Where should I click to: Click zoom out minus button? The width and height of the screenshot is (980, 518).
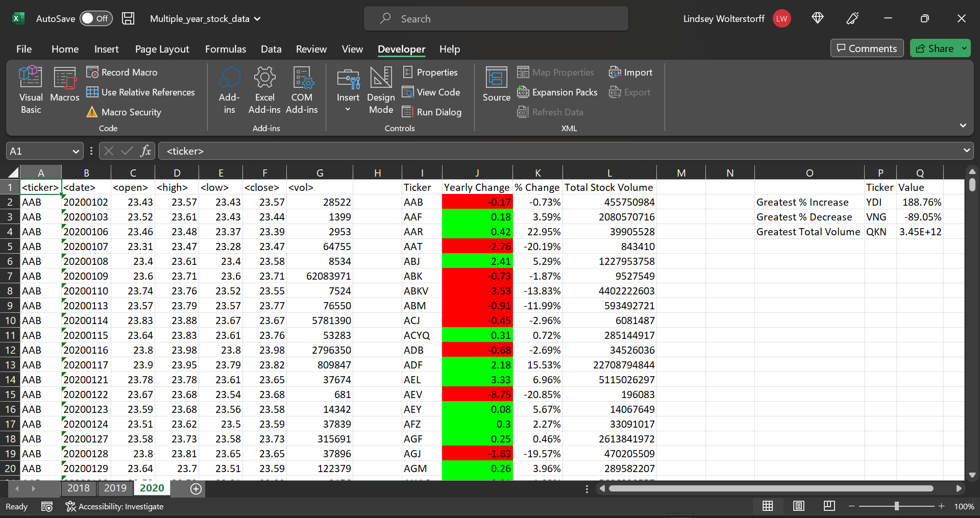(851, 506)
